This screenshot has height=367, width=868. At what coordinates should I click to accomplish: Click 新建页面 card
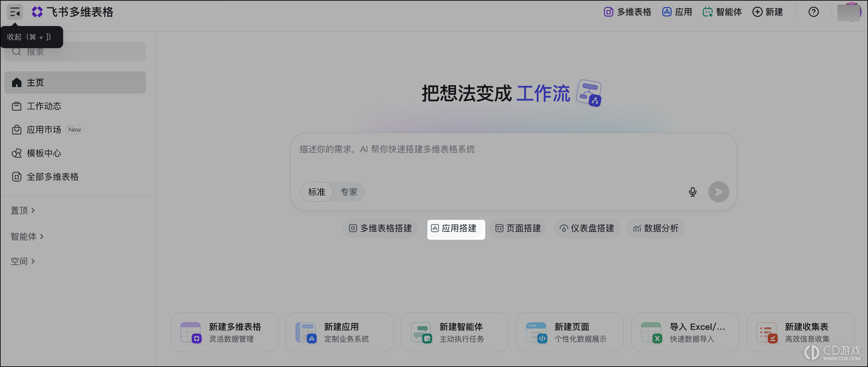coord(570,332)
